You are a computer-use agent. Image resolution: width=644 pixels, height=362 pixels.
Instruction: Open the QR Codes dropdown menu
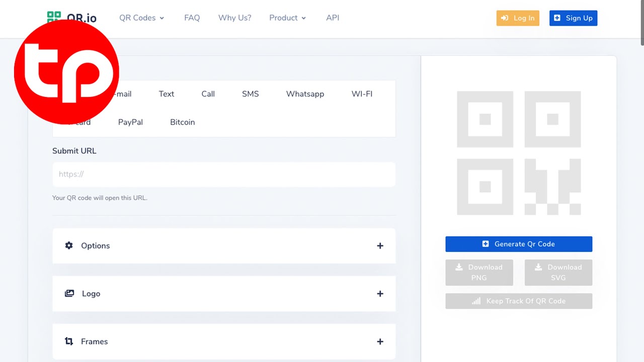click(x=141, y=18)
